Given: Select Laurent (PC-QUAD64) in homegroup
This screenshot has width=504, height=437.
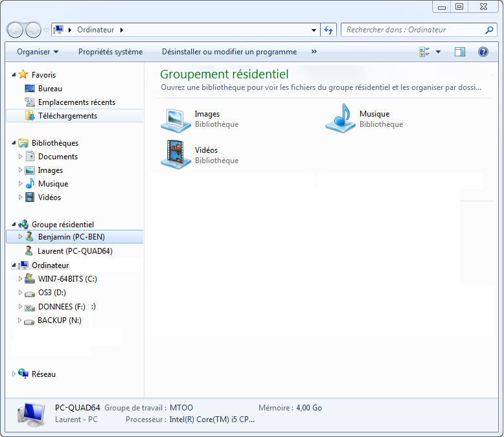Looking at the screenshot, I should (71, 251).
